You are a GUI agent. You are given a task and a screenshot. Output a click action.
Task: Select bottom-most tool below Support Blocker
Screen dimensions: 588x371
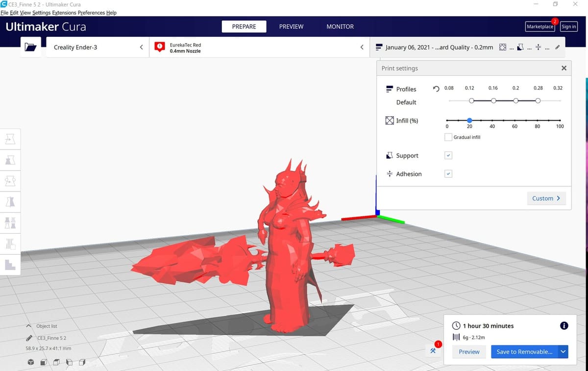coord(10,265)
